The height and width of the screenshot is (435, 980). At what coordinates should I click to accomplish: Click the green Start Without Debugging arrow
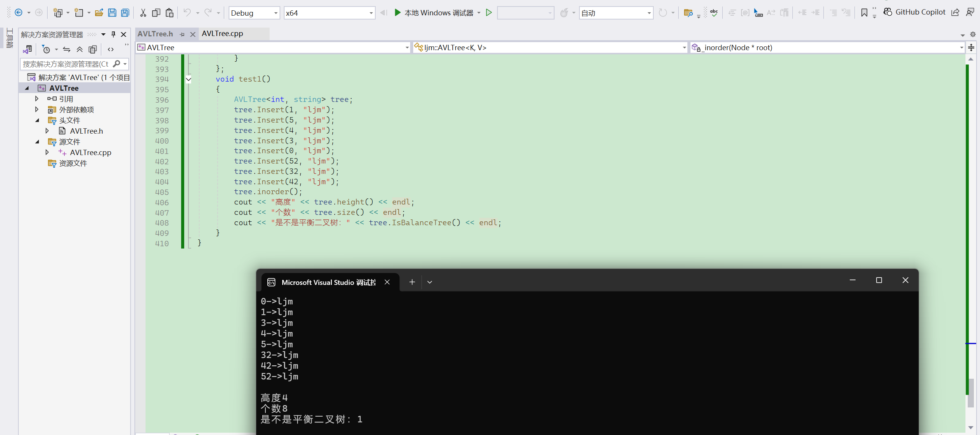(489, 13)
